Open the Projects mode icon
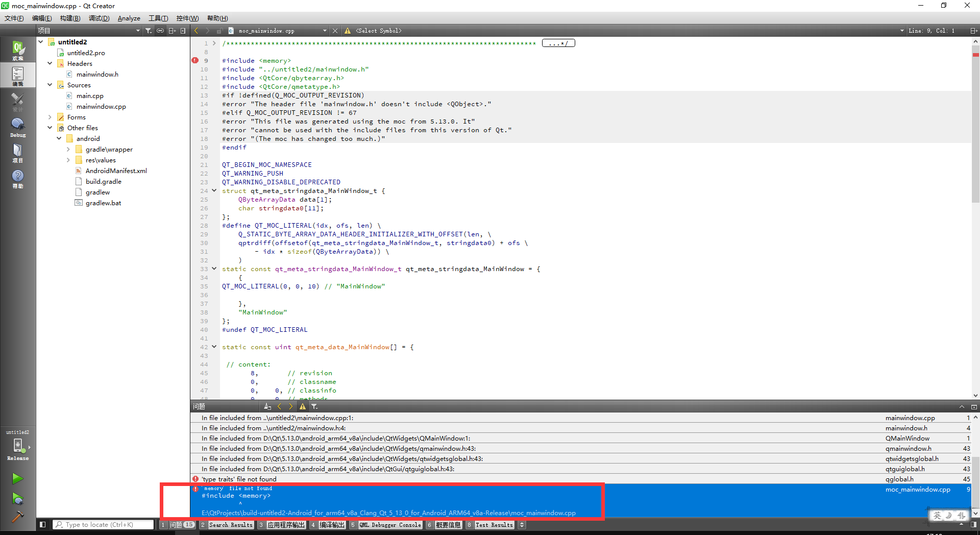Viewport: 980px width, 535px height. click(18, 152)
